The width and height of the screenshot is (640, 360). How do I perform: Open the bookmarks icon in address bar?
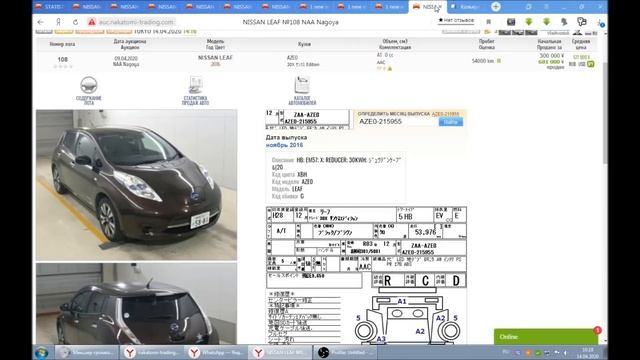coord(489,22)
